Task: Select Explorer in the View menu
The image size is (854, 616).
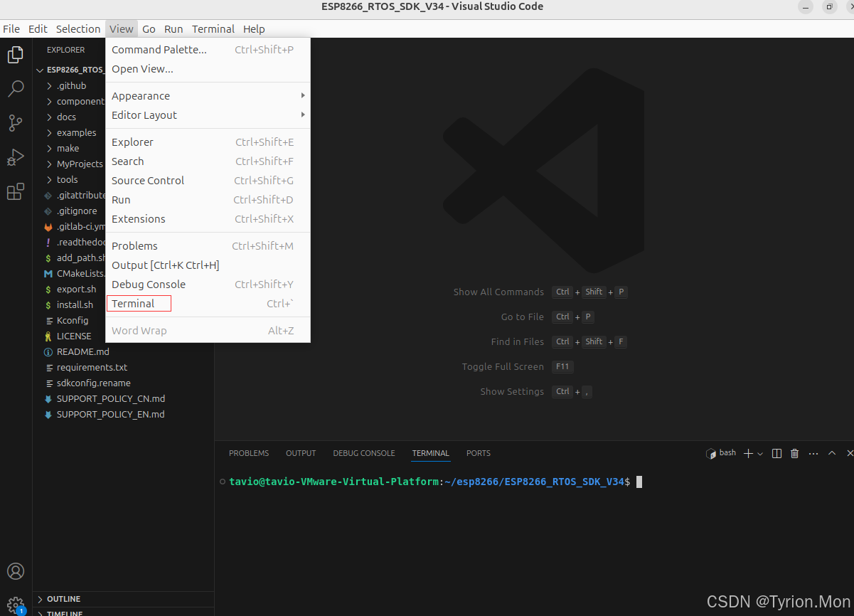Action: 208,142
